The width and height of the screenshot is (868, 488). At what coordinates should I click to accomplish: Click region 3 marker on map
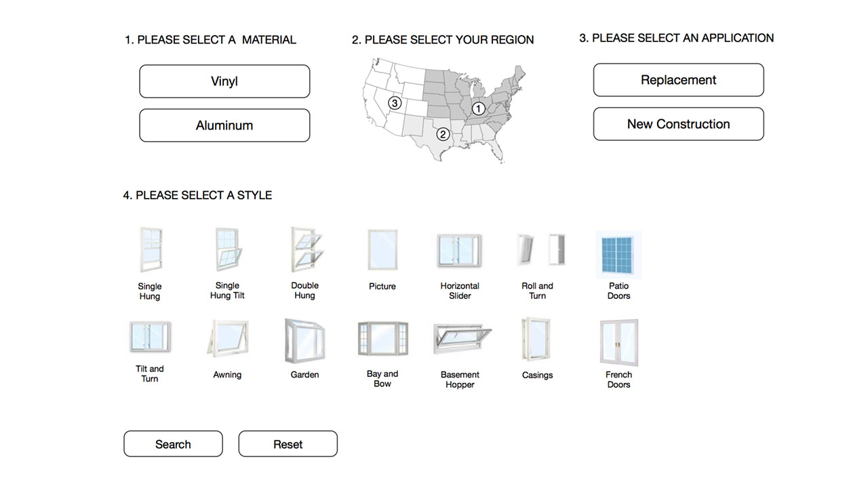pos(395,103)
